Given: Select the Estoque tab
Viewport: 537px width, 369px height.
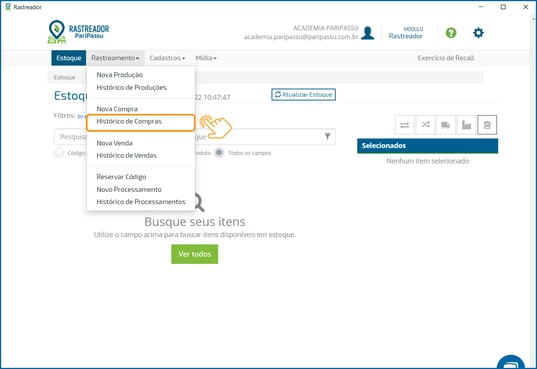Looking at the screenshot, I should 68,58.
